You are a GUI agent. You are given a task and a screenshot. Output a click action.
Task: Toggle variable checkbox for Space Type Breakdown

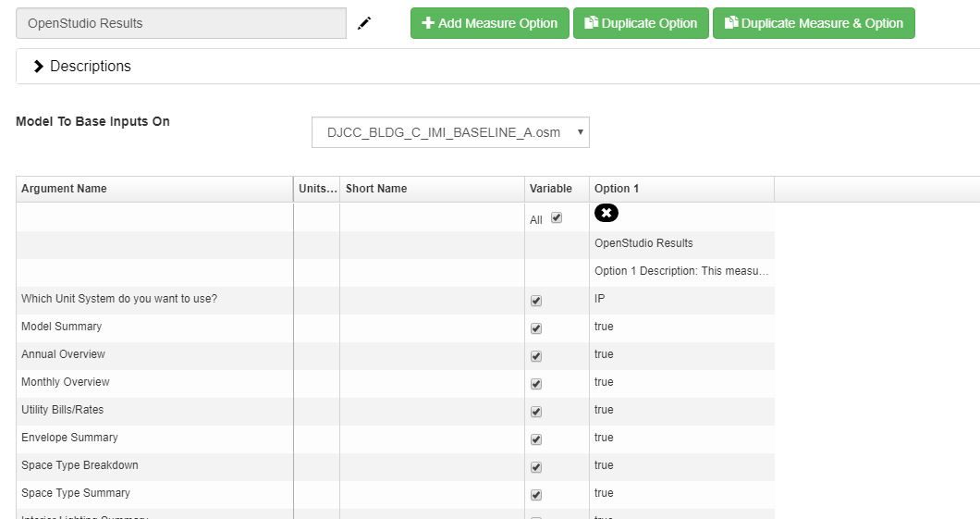tap(536, 467)
